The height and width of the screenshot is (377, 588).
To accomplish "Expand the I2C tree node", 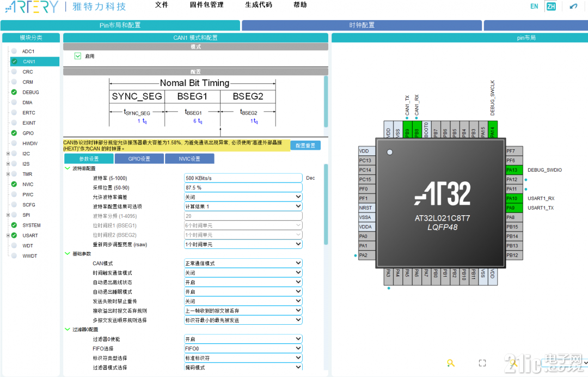I will (8, 154).
